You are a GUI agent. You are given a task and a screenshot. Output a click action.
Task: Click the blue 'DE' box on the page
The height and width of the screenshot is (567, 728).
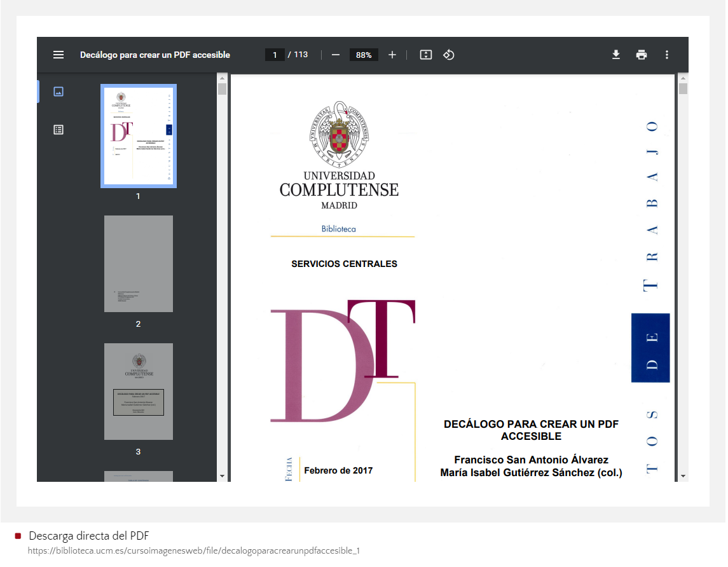650,348
